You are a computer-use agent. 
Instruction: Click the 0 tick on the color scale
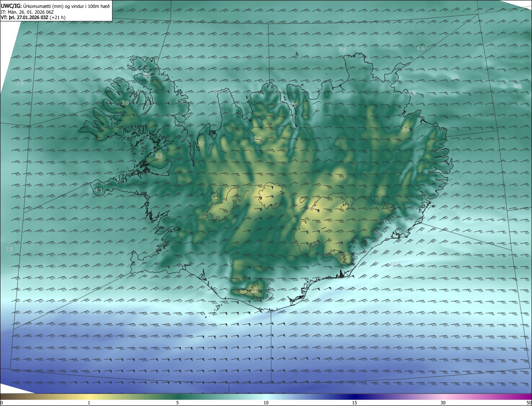(2, 403)
